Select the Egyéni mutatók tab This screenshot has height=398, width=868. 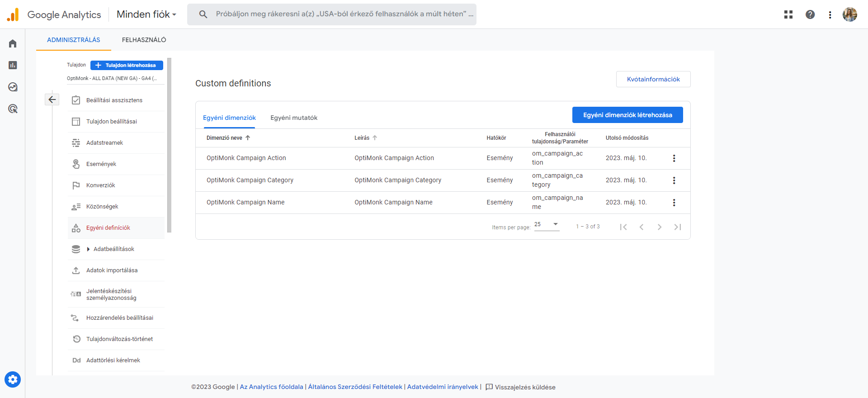click(294, 118)
